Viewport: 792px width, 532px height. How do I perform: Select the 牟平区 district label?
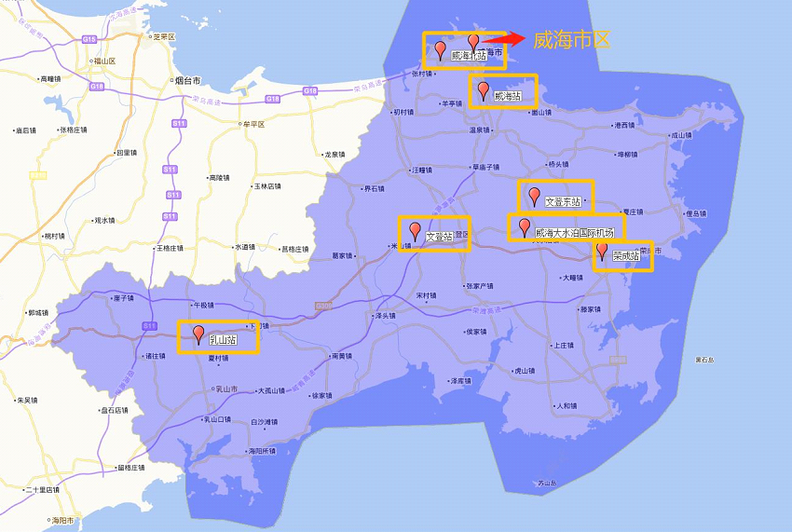point(254,124)
